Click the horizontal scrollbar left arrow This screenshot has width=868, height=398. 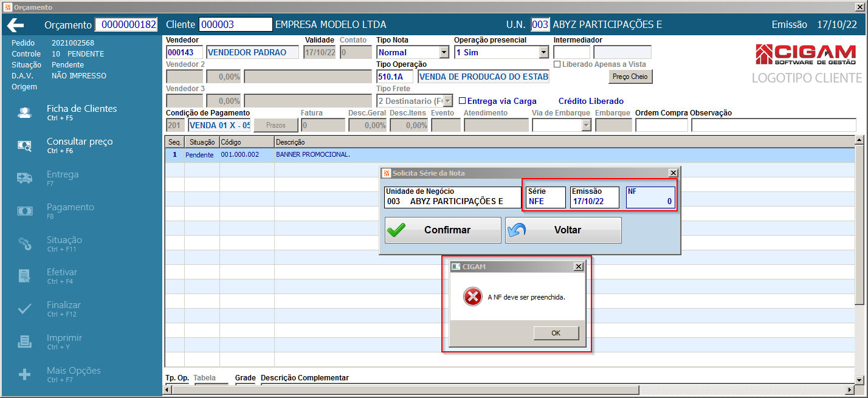tap(169, 389)
